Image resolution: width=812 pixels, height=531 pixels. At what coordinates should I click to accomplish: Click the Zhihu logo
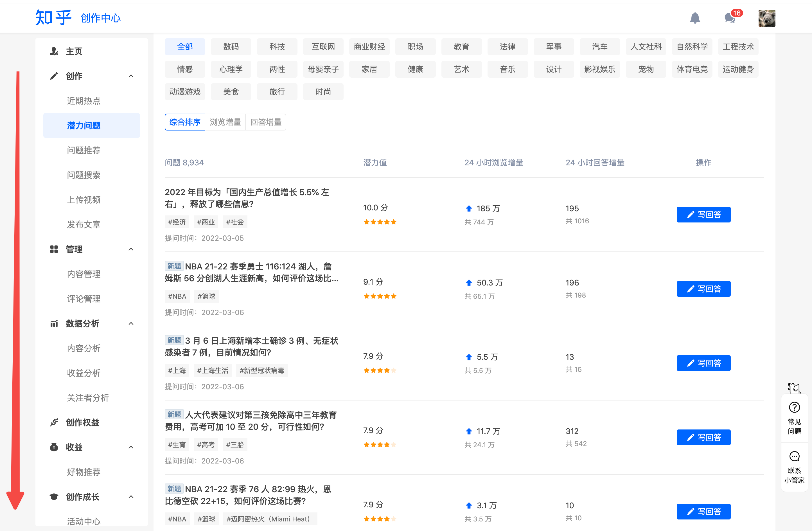[53, 18]
